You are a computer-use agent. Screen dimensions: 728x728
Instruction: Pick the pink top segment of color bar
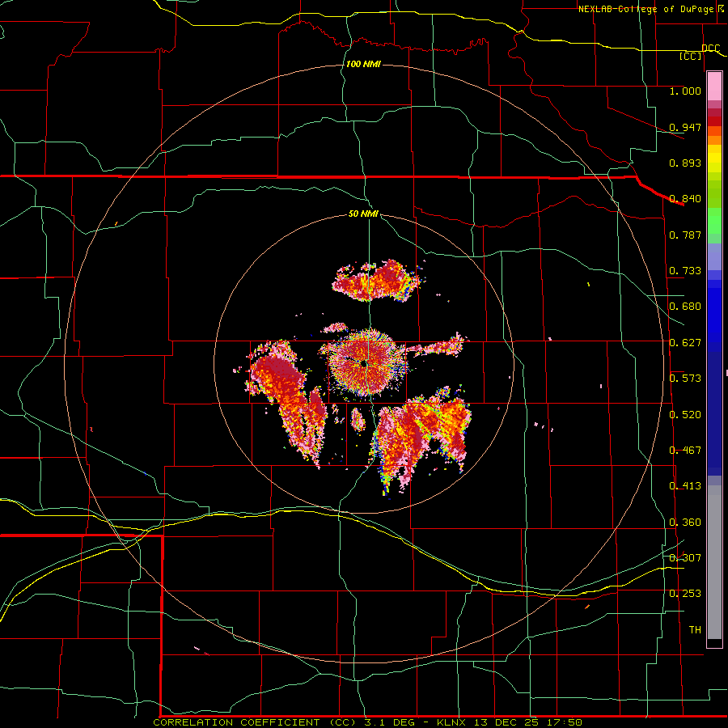click(x=714, y=87)
